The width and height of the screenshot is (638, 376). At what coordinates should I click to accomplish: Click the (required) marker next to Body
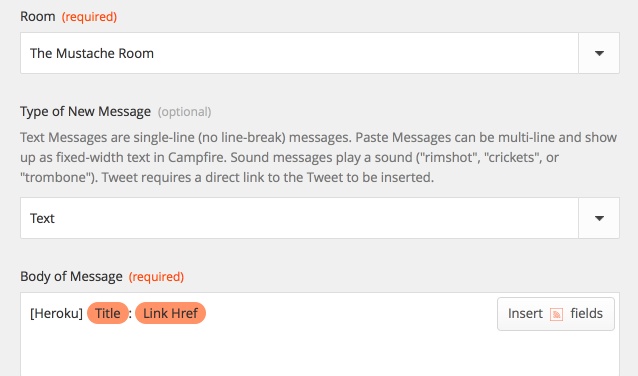pos(156,277)
